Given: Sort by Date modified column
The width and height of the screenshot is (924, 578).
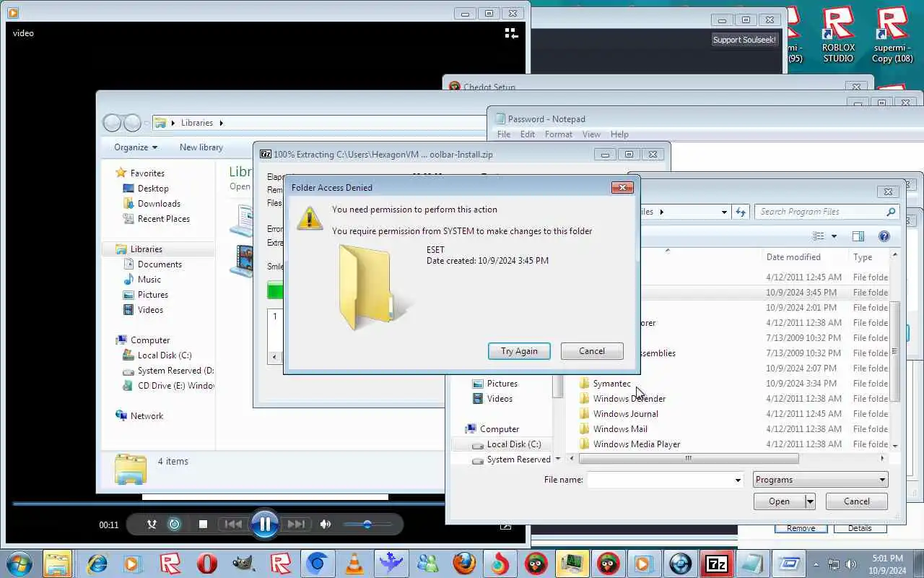Looking at the screenshot, I should [x=793, y=257].
